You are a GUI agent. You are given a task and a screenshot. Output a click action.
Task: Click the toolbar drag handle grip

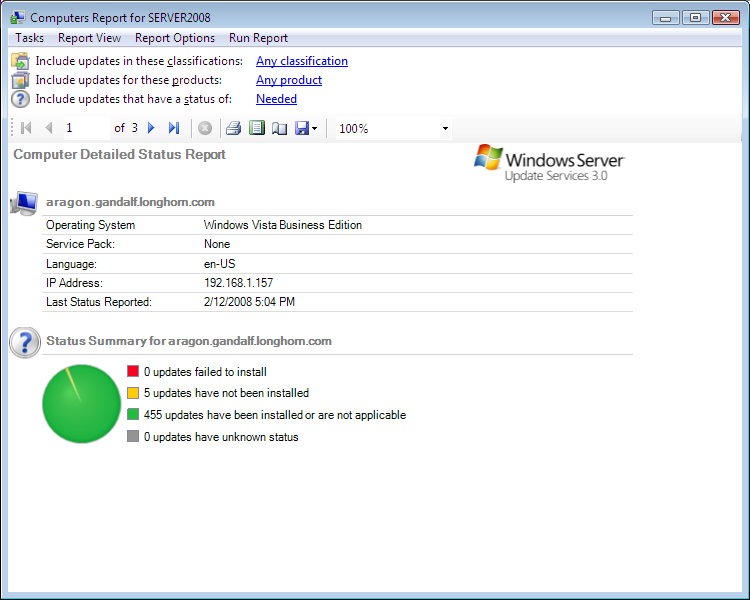click(x=12, y=128)
